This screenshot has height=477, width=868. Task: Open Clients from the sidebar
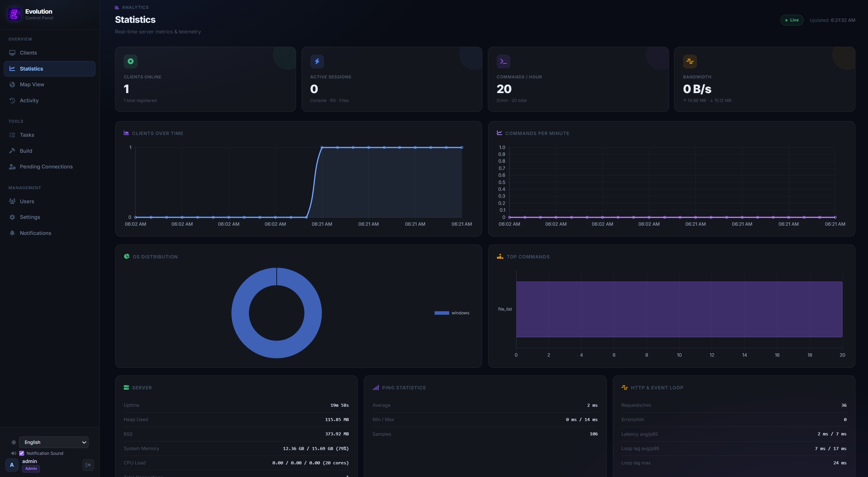[49, 53]
